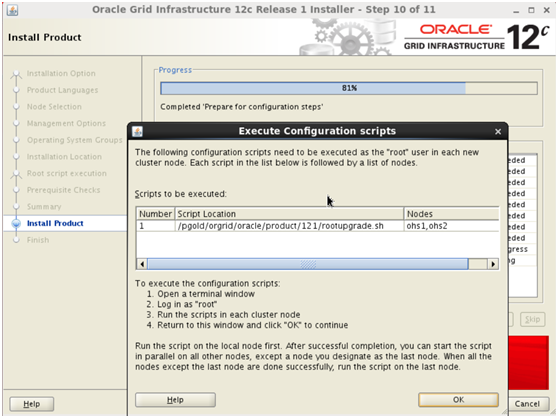
Task: Click the Oracle Grid Infrastructure 12c logo
Action: (x=477, y=37)
